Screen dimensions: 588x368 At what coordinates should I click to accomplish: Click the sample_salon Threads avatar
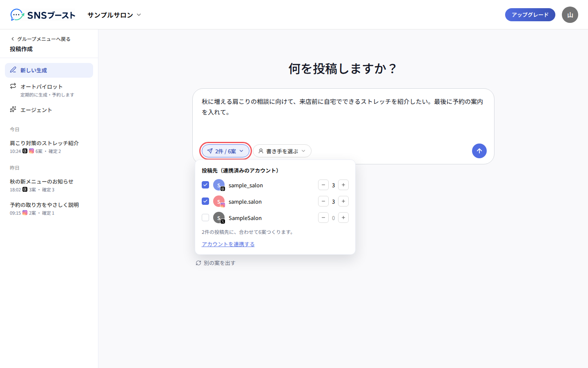pyautogui.click(x=219, y=185)
